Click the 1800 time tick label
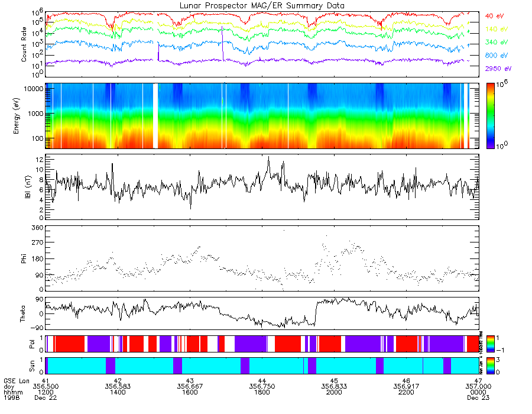Image resolution: width=532 pixels, height=414 pixels. point(262,392)
